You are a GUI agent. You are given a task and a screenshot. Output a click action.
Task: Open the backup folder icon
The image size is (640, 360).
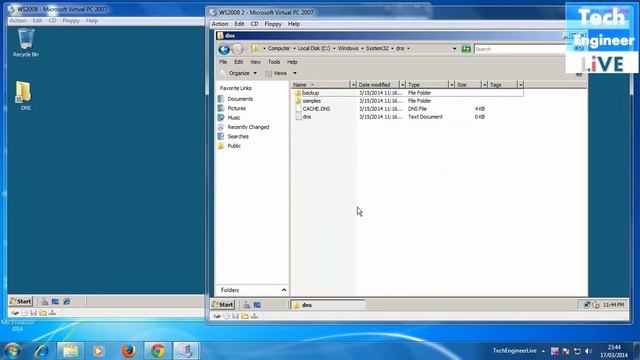point(298,93)
